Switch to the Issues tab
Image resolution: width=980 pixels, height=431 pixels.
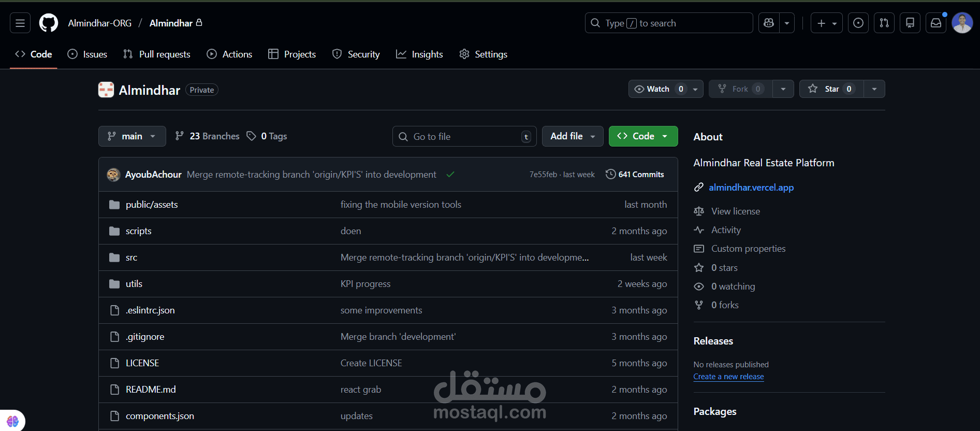coord(87,54)
